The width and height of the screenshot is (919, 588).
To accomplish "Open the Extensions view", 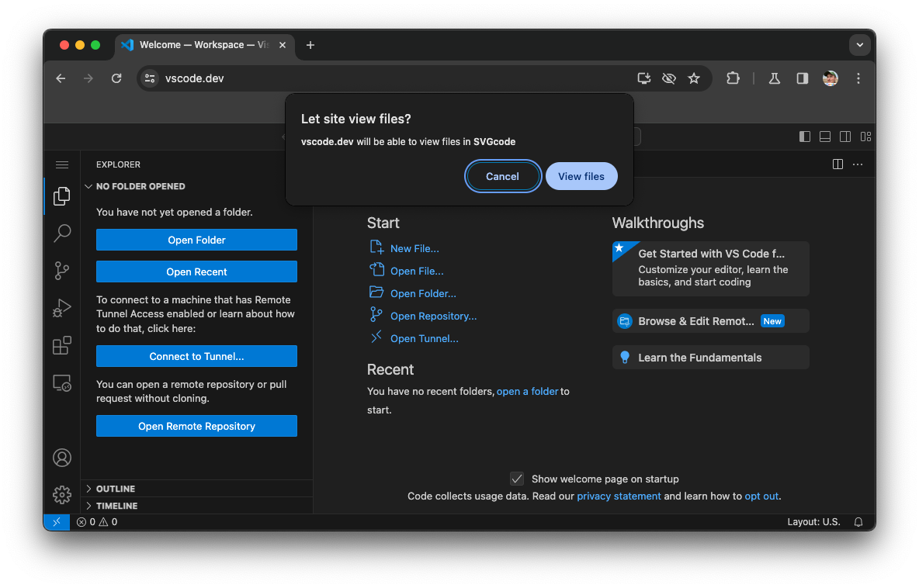I will (62, 345).
